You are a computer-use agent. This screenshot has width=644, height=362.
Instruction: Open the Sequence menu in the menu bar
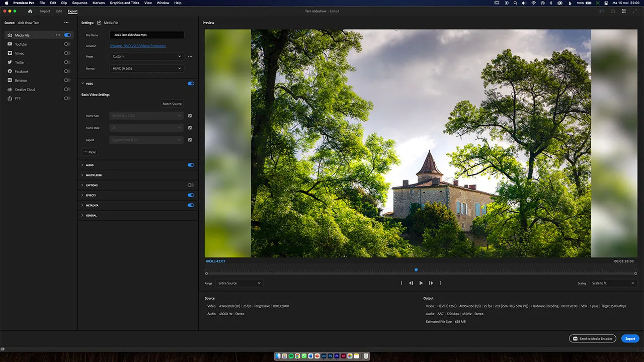(x=80, y=3)
